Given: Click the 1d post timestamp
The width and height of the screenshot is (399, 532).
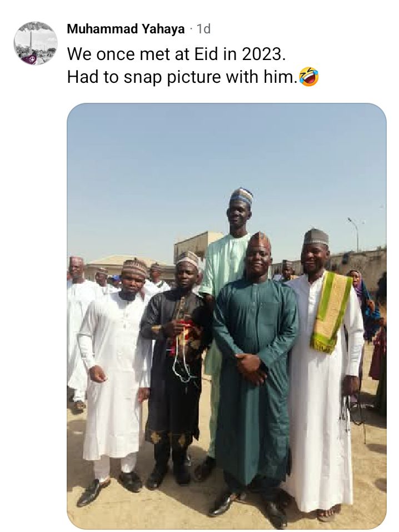Looking at the screenshot, I should click(203, 29).
